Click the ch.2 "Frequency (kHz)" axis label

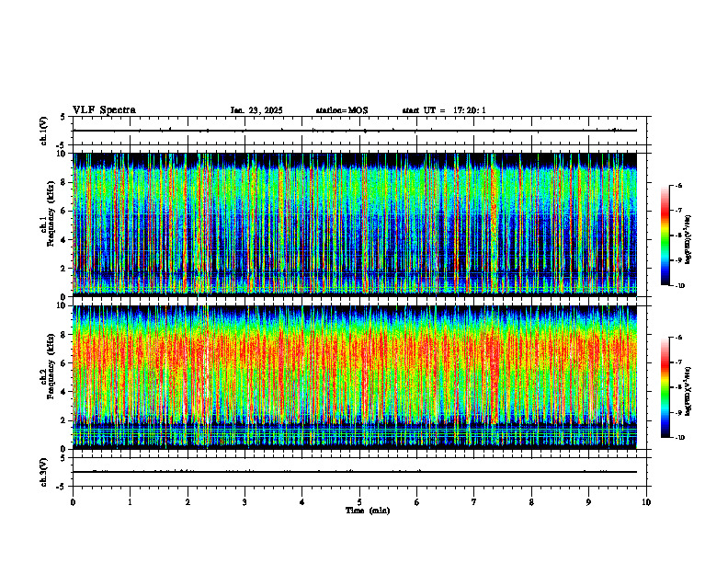click(x=51, y=366)
